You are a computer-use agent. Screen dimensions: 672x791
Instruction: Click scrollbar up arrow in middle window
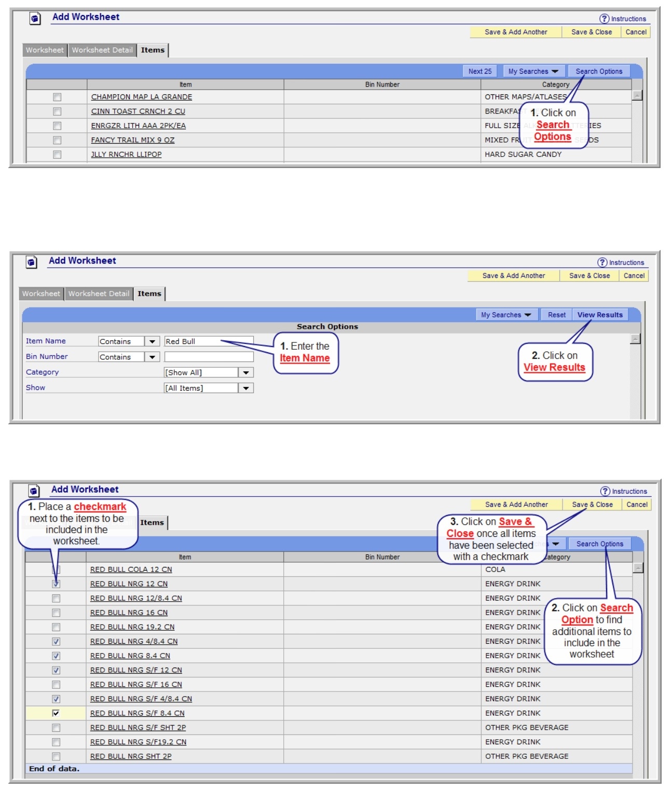pyautogui.click(x=635, y=339)
